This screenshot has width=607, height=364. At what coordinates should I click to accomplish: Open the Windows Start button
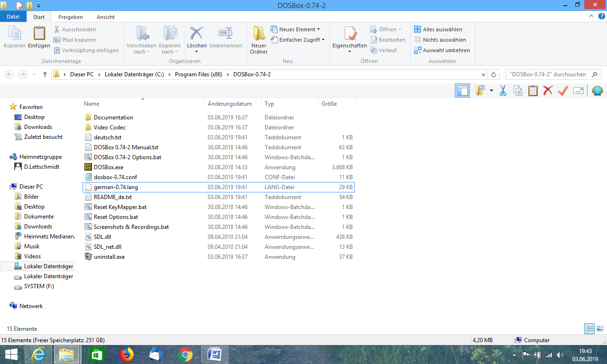tap(11, 355)
